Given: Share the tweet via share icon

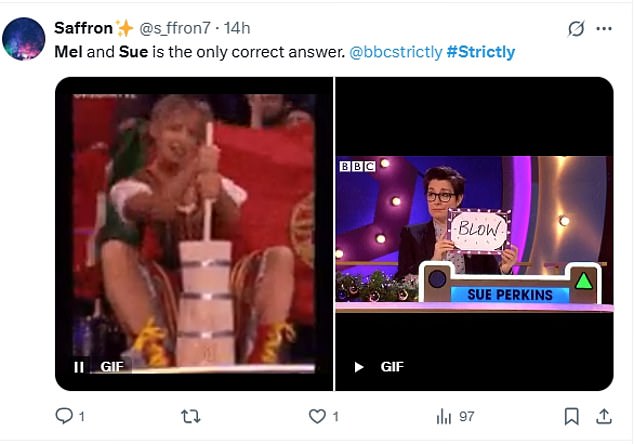Looking at the screenshot, I should [603, 416].
